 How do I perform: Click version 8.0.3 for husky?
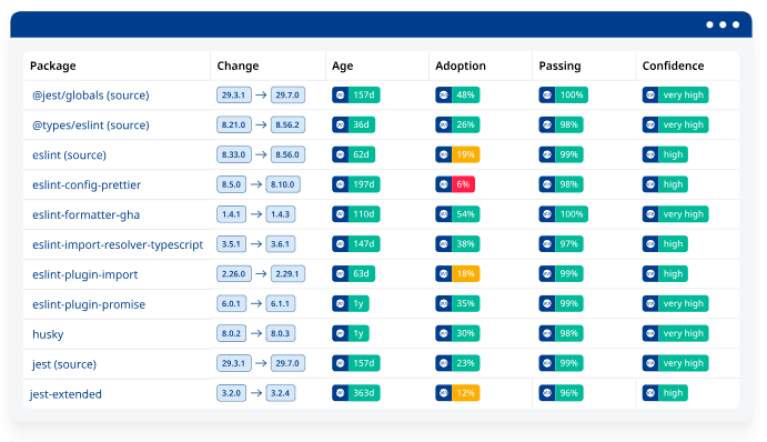coord(280,333)
